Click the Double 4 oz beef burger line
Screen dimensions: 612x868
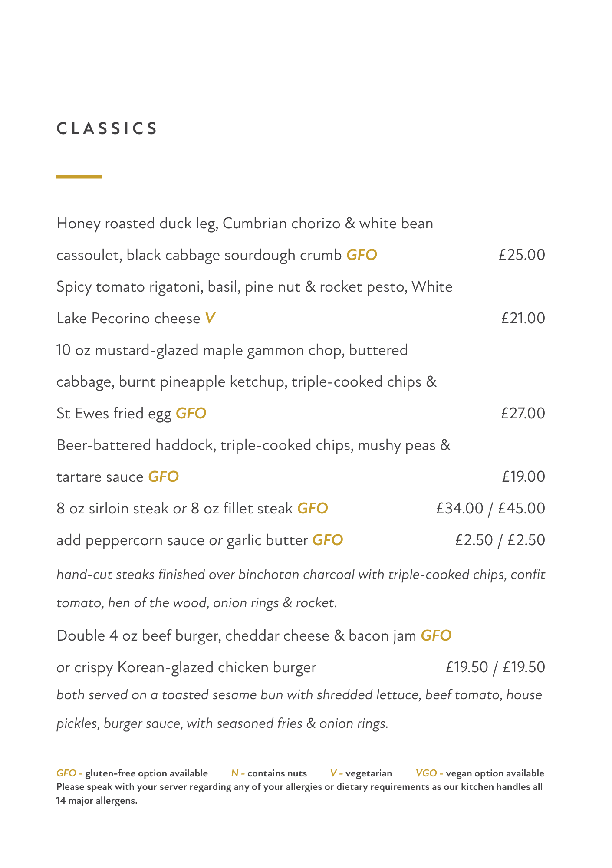[254, 636]
